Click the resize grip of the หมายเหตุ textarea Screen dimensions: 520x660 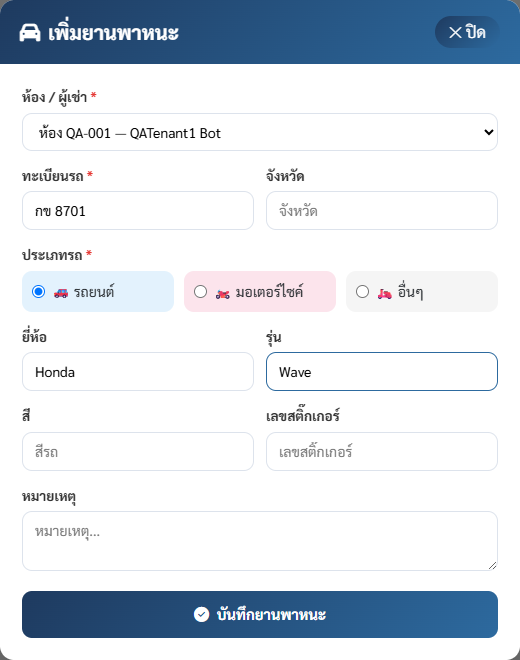click(492, 565)
